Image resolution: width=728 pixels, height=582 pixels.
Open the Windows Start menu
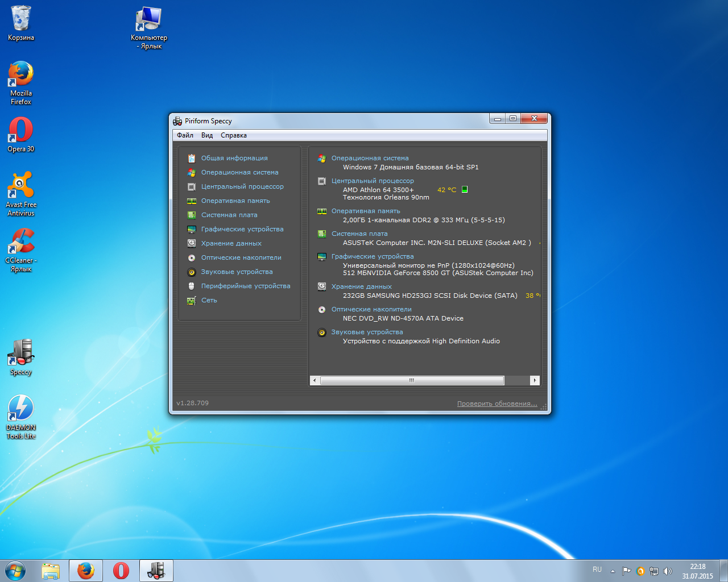pos(15,571)
